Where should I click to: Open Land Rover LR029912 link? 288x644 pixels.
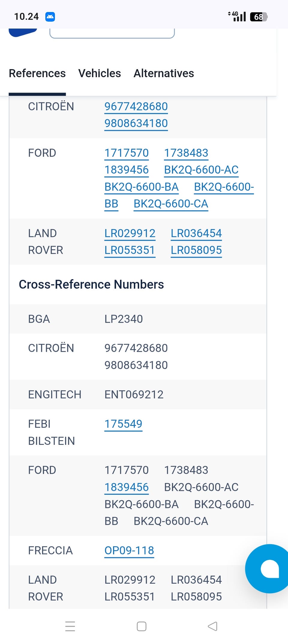tap(130, 233)
